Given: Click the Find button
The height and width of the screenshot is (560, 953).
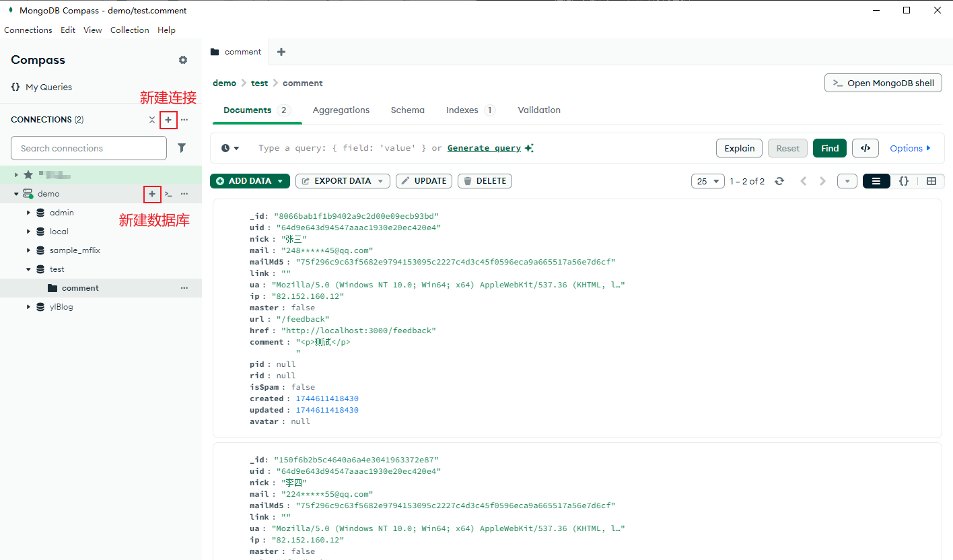Looking at the screenshot, I should pos(829,148).
